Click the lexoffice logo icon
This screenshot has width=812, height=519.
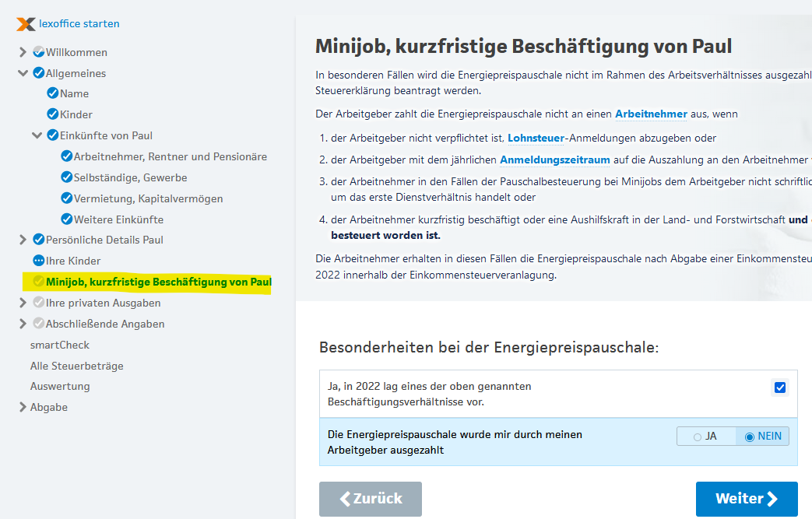(26, 24)
